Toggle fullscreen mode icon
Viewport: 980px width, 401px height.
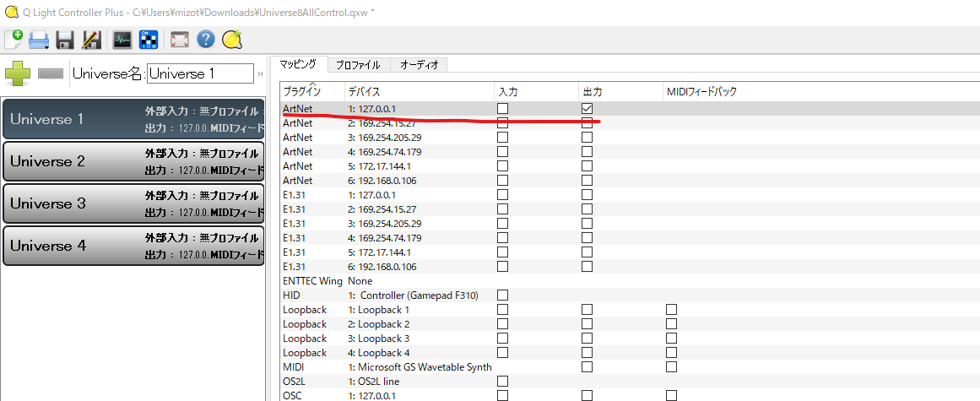(180, 40)
